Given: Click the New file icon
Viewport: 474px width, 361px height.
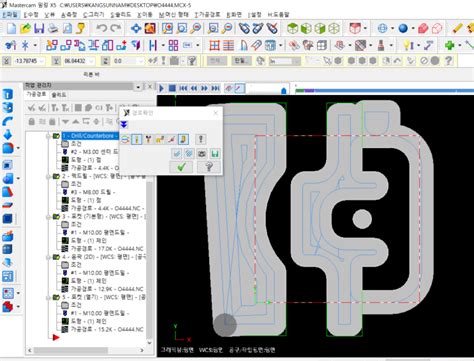Looking at the screenshot, I should (x=11, y=28).
